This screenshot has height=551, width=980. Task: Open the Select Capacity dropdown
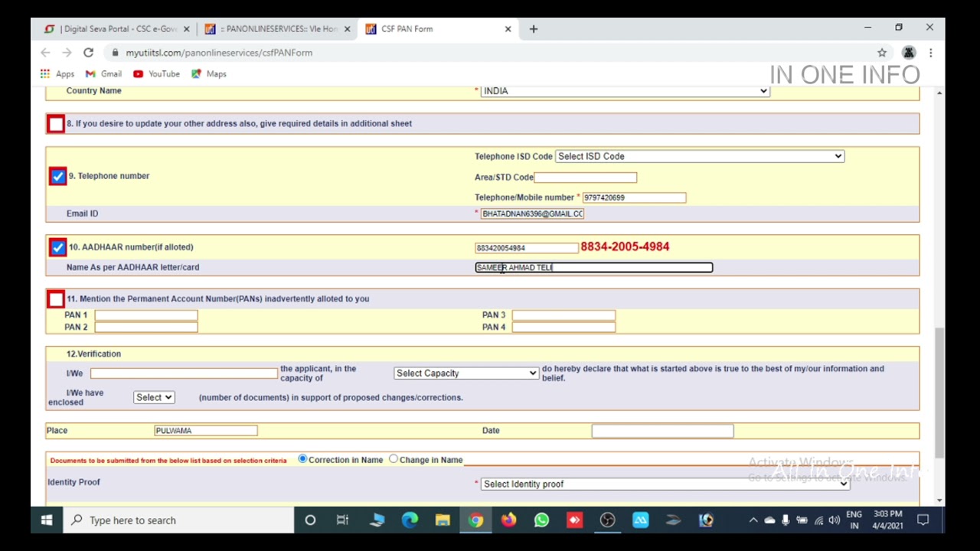point(466,373)
